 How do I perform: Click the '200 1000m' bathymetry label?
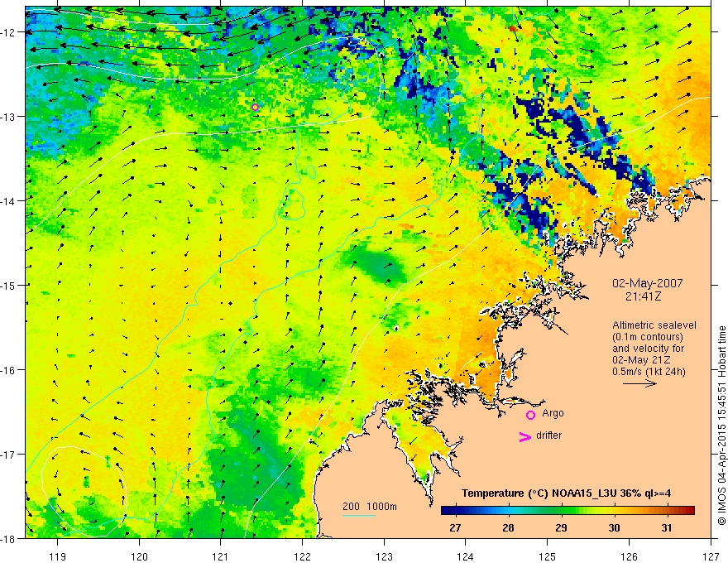(370, 507)
